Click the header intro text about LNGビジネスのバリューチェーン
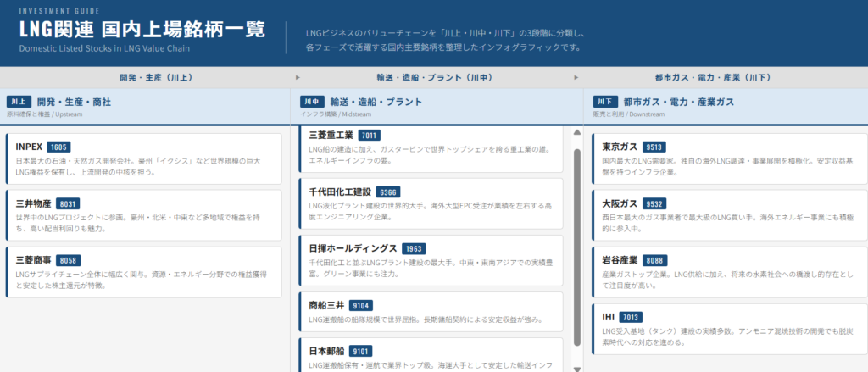The width and height of the screenshot is (868, 372). coord(444,40)
